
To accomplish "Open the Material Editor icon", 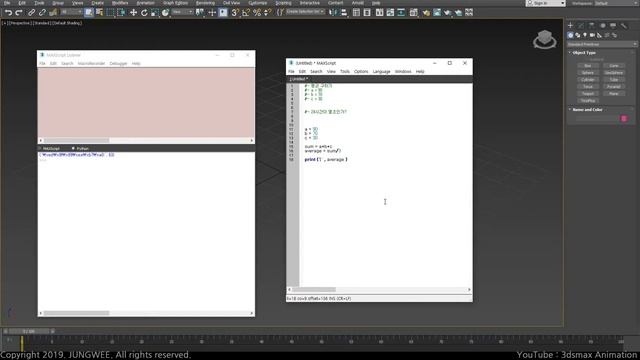I will (413, 13).
